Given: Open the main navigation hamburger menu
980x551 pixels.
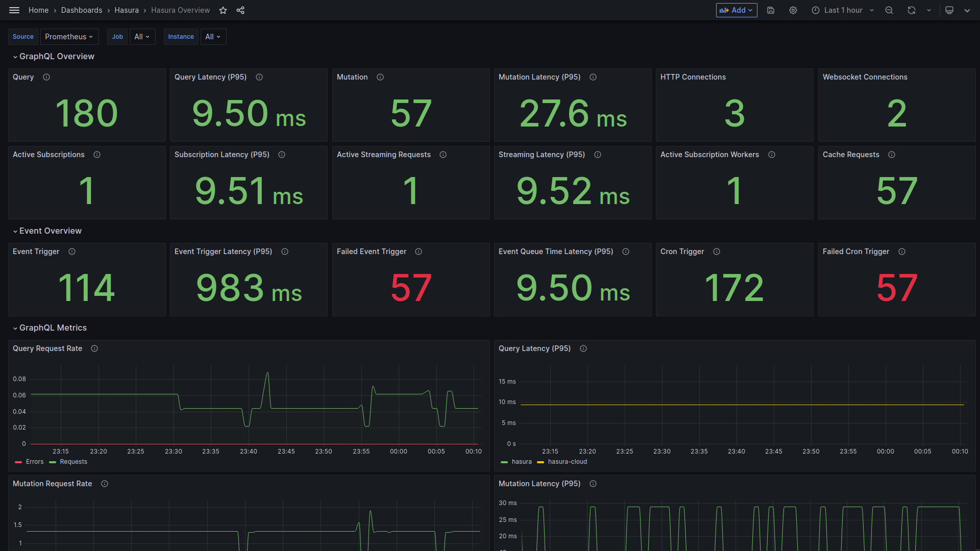Looking at the screenshot, I should point(14,10).
